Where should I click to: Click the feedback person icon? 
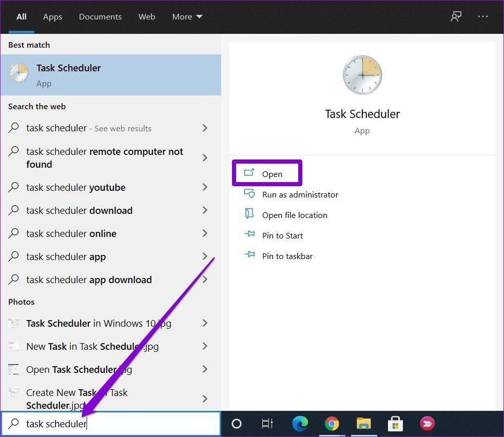pyautogui.click(x=456, y=16)
